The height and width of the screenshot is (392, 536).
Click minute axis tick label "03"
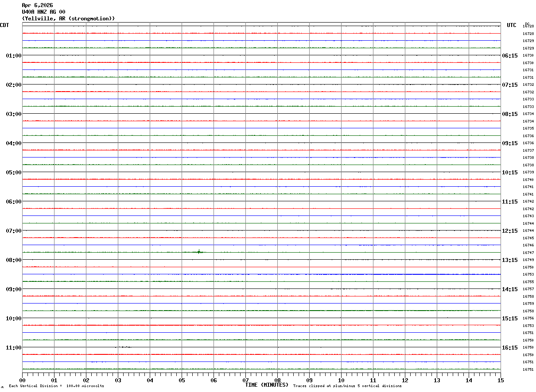pyautogui.click(x=118, y=380)
